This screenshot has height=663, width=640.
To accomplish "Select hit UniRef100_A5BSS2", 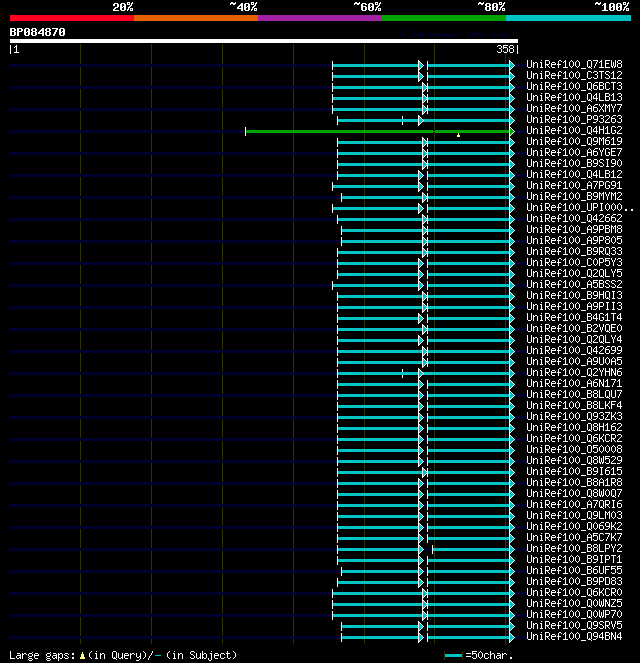I will coord(574,284).
